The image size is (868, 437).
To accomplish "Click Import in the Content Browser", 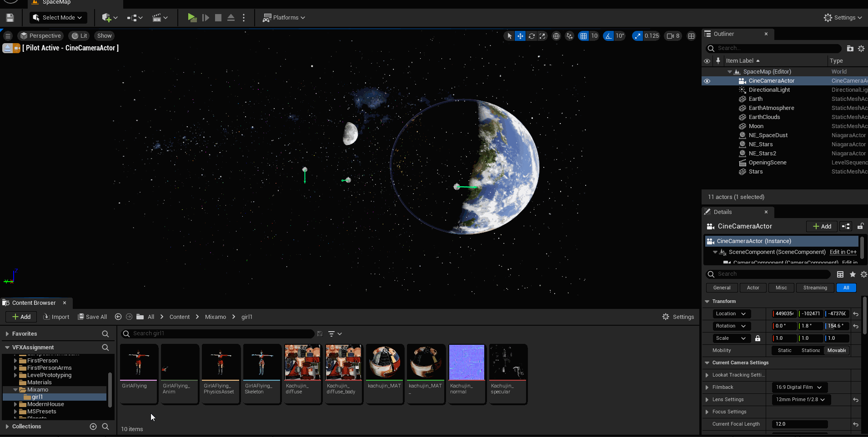I will click(56, 317).
